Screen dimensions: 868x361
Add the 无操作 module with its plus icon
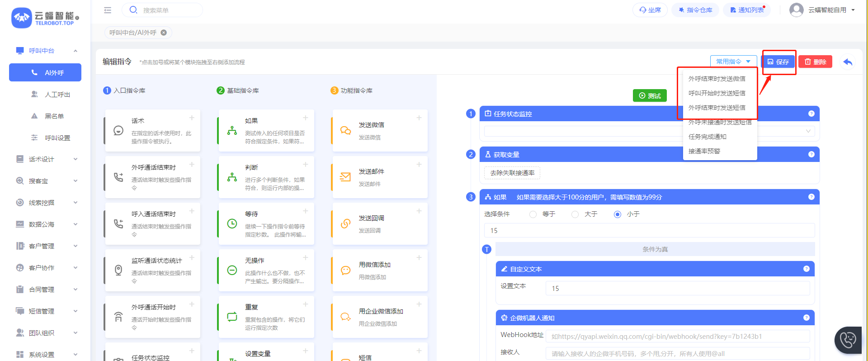point(306,257)
